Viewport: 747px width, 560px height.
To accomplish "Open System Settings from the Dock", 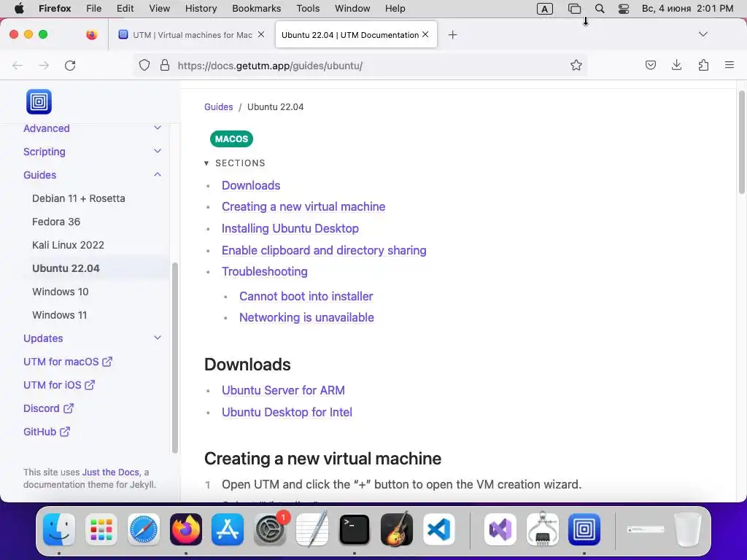I will click(x=270, y=529).
